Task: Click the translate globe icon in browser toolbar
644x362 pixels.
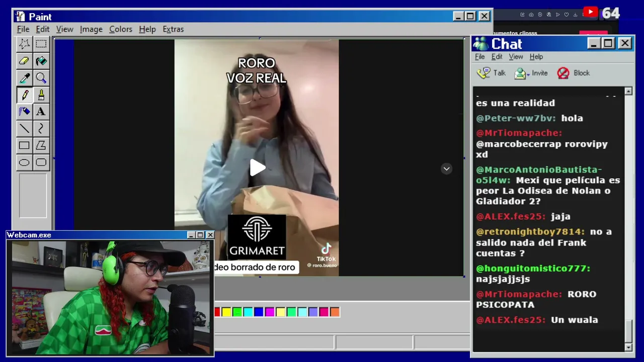Action: (549, 15)
